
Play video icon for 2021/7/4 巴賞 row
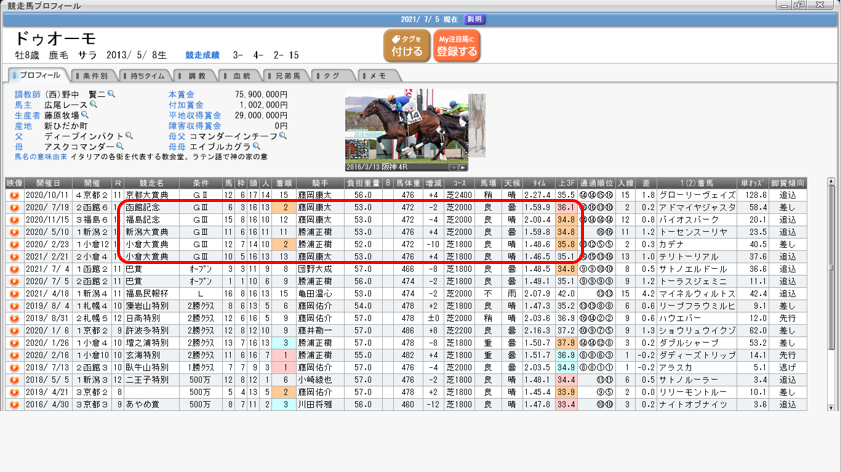tap(14, 269)
